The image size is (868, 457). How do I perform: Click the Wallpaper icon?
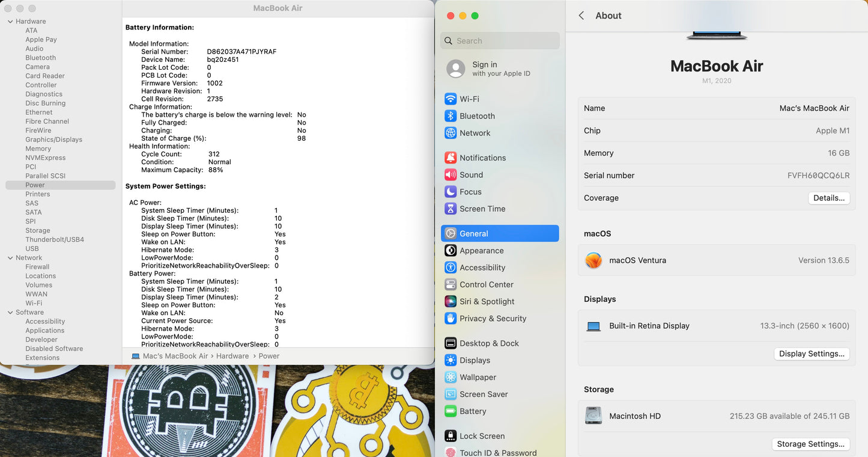point(451,377)
